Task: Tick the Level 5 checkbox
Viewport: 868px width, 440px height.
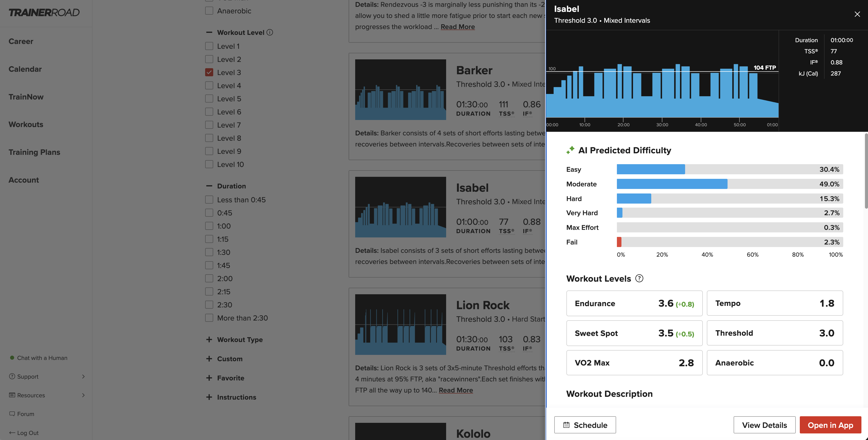Action: (x=209, y=98)
